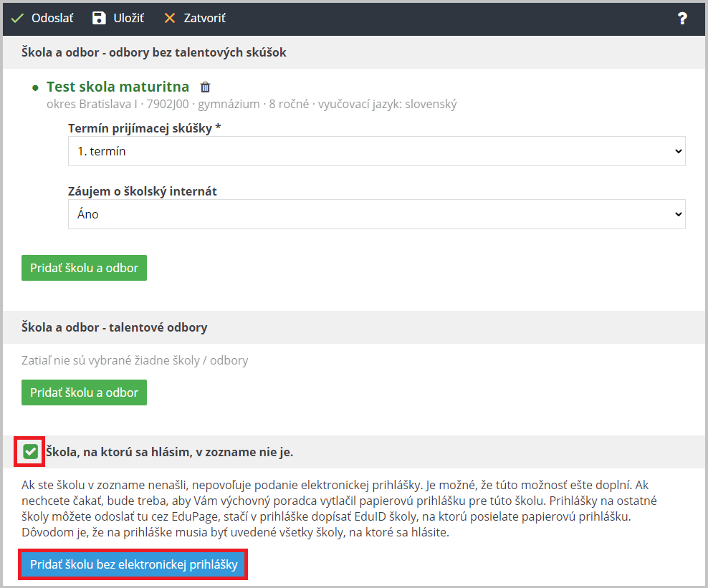The height and width of the screenshot is (588, 708).
Task: Click the Odoslať label in toolbar
Action: 52,18
